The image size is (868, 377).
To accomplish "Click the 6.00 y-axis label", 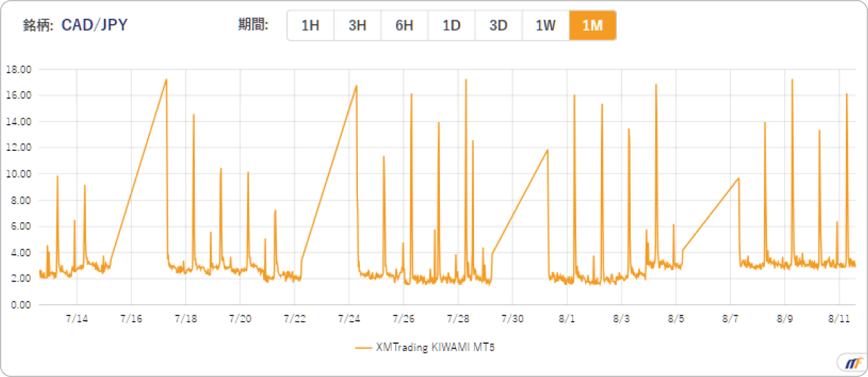I will (21, 226).
